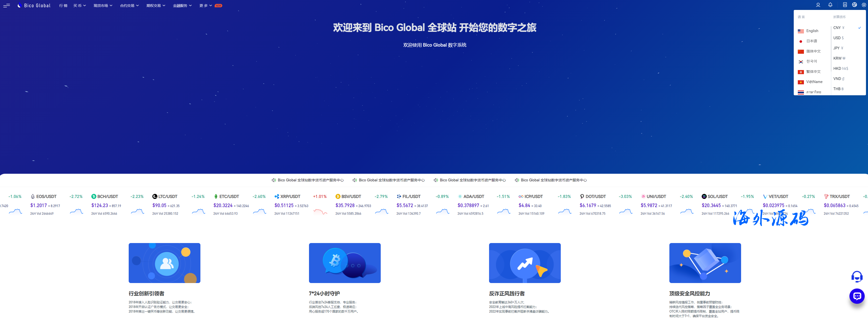Select English language option
Image resolution: width=868 pixels, height=335 pixels.
[813, 31]
